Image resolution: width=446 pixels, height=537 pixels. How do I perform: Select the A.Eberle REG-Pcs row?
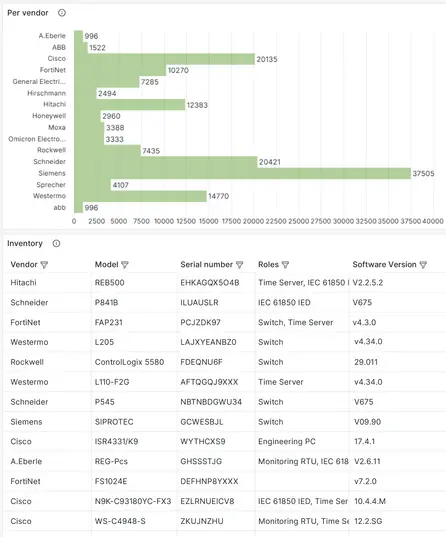click(x=225, y=462)
